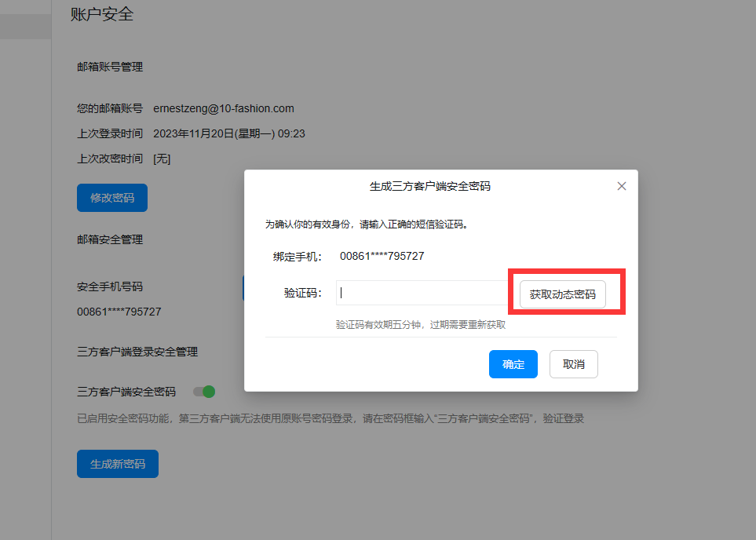The width and height of the screenshot is (756, 540).
Task: Click the 三方客户端登录安全管理 section heading
Action: click(137, 352)
